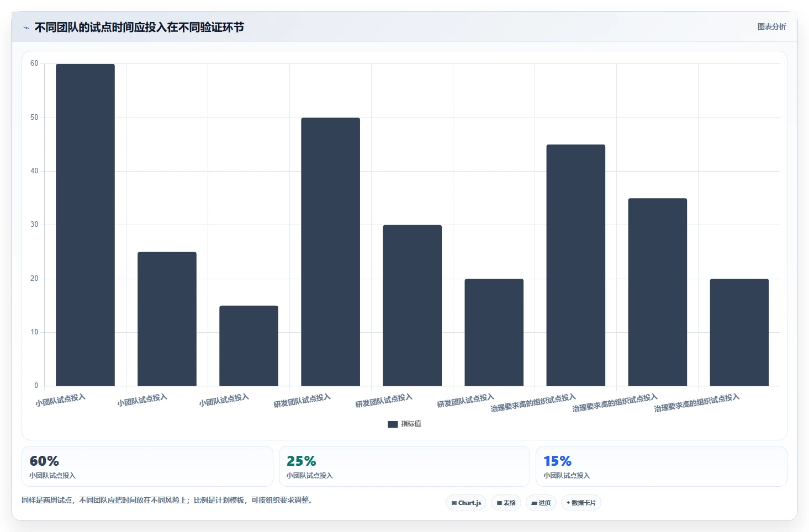Click the axis label under the 50 bar
The height and width of the screenshot is (532, 809).
pyautogui.click(x=302, y=401)
